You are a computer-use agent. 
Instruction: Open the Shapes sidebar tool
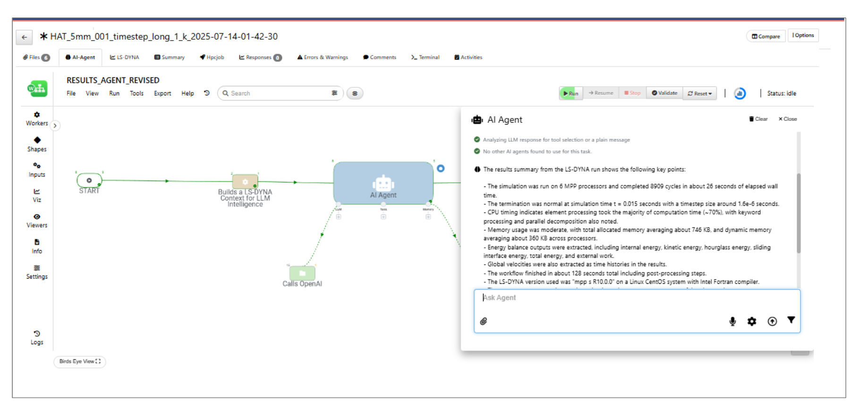[37, 144]
